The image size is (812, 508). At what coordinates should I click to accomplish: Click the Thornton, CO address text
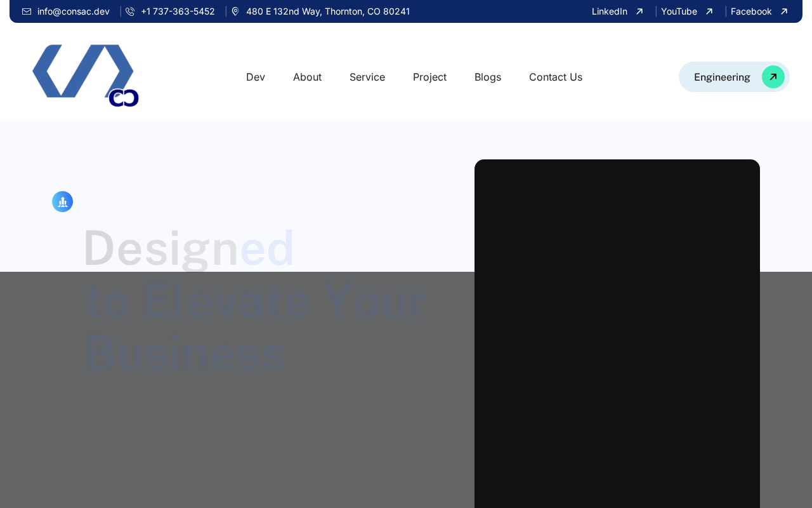point(328,11)
